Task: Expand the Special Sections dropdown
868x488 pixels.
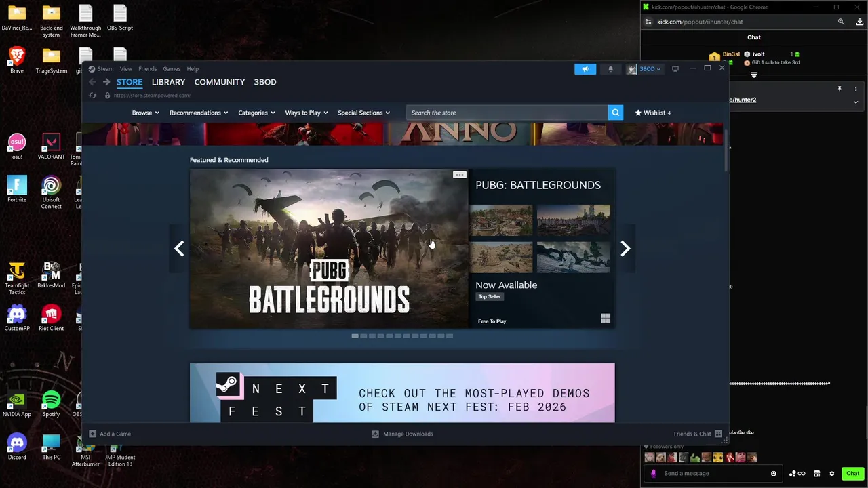Action: click(x=363, y=113)
